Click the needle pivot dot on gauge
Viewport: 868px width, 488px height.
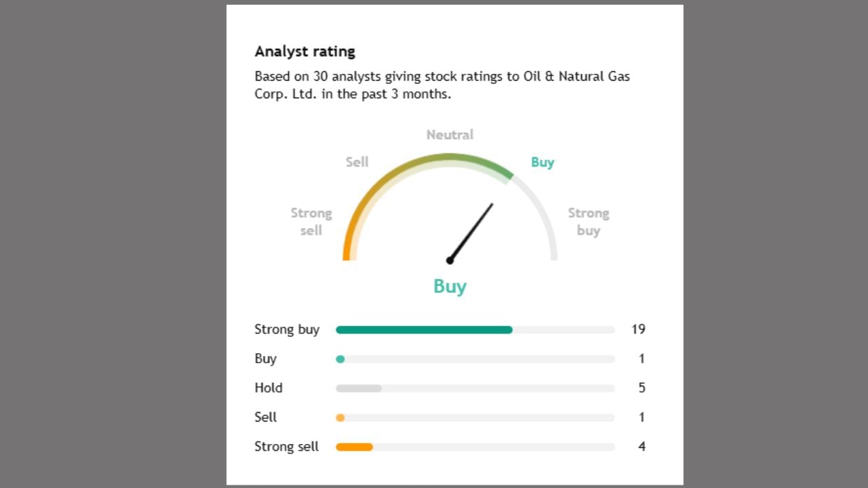click(x=450, y=260)
